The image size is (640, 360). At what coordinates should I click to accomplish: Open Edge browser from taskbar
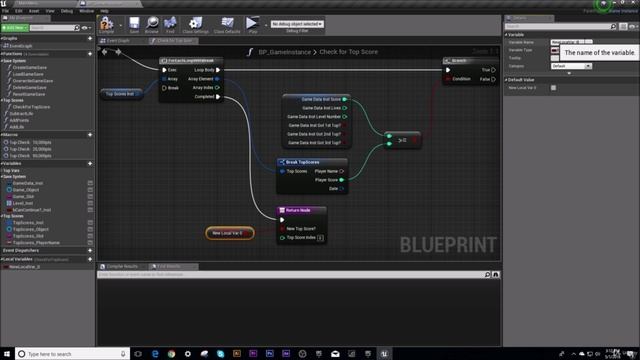pyautogui.click(x=155, y=354)
